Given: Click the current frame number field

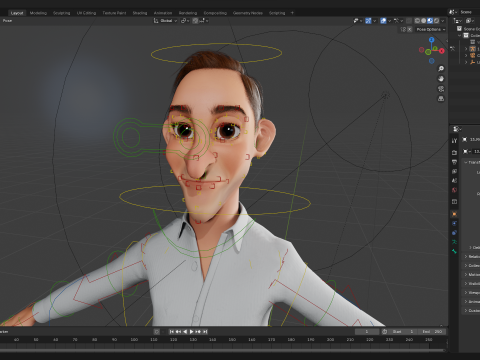Looking at the screenshot, I should point(367,332).
